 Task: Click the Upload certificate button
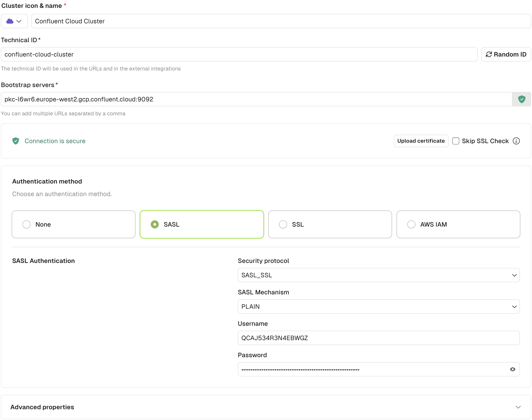(421, 141)
